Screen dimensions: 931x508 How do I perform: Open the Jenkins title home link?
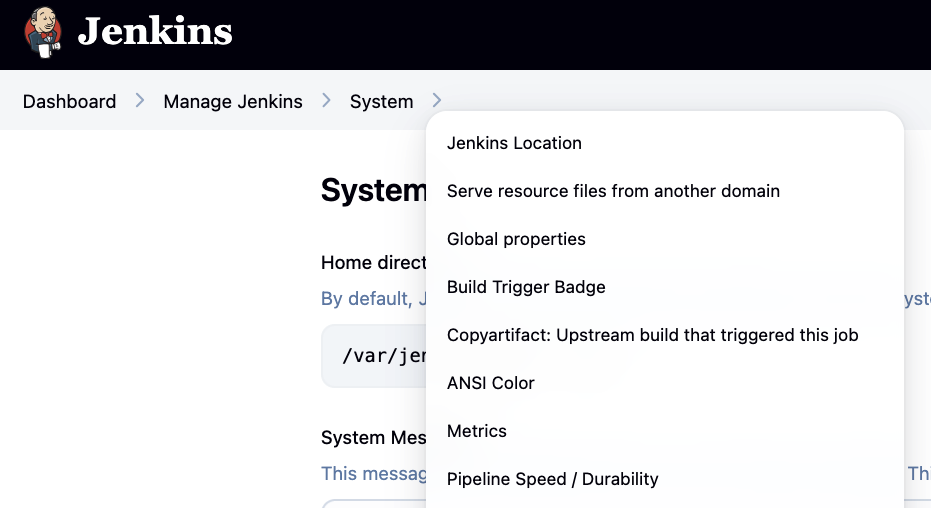[154, 31]
